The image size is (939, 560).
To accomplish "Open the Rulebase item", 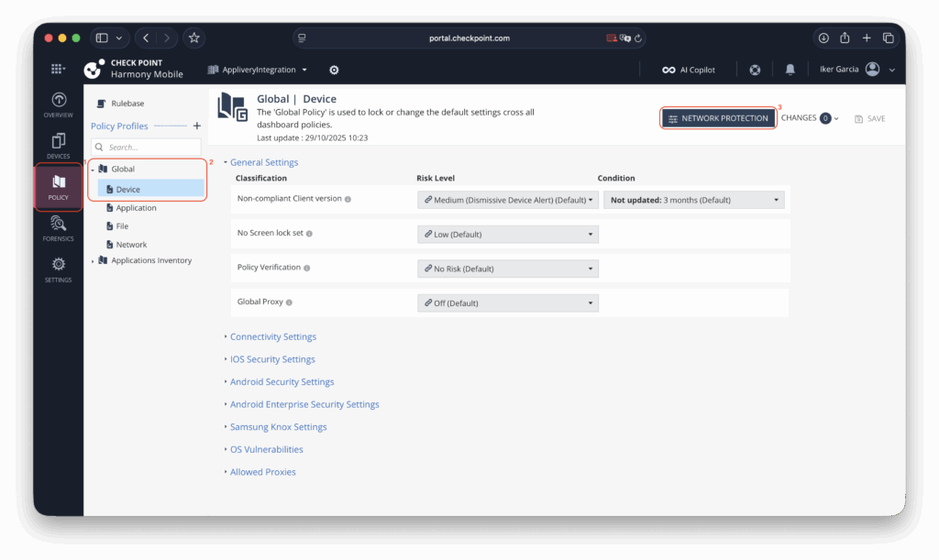I will click(x=127, y=104).
